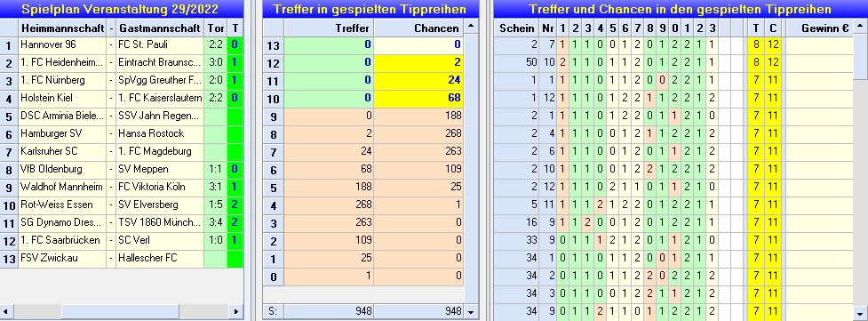Click the scroll-up arrow of Treffer table
Viewport: 868px width, 321px height.
471,26
